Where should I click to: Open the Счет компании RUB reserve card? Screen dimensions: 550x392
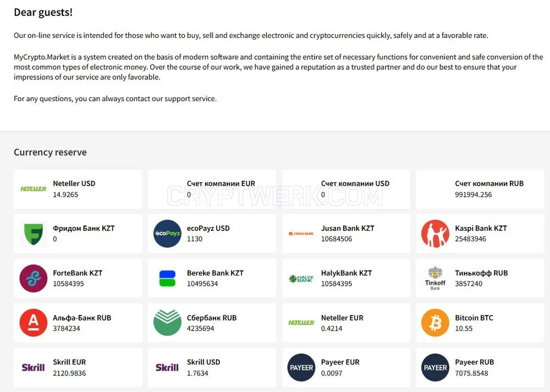[480, 189]
